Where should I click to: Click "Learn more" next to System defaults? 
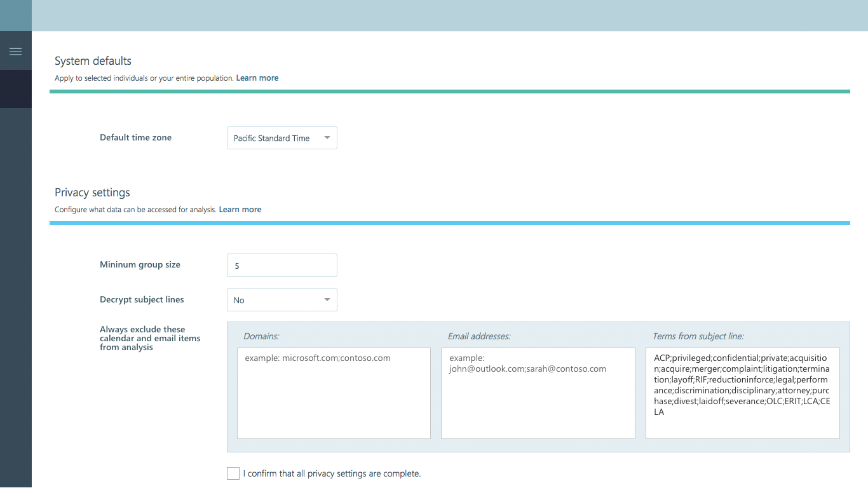pos(257,78)
